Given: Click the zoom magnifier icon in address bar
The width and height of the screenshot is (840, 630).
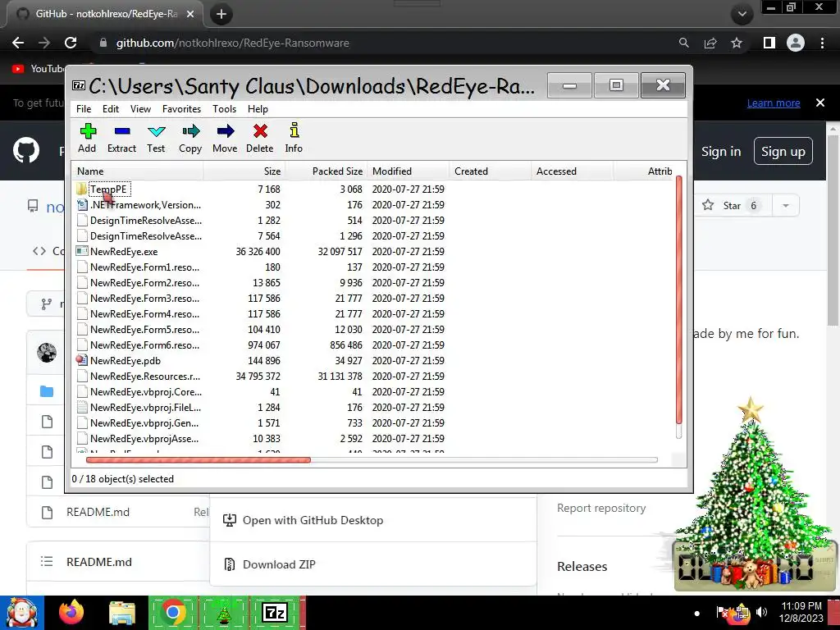Looking at the screenshot, I should tap(683, 43).
